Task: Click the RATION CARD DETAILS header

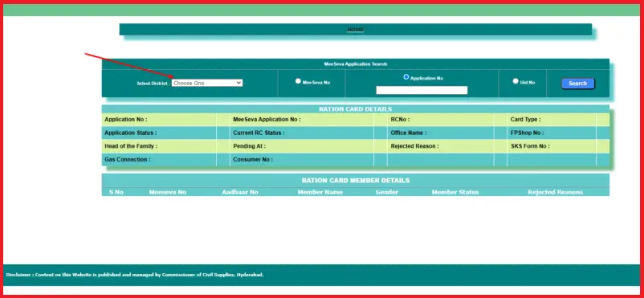Action: coord(355,109)
